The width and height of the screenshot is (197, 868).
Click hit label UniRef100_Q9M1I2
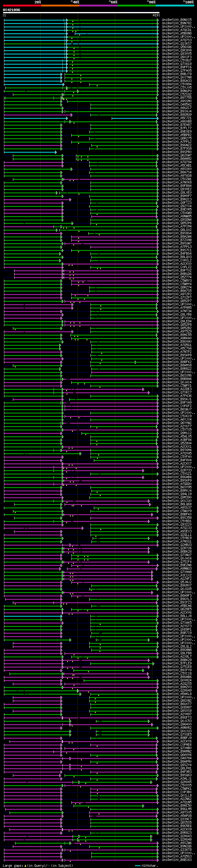click(x=177, y=433)
